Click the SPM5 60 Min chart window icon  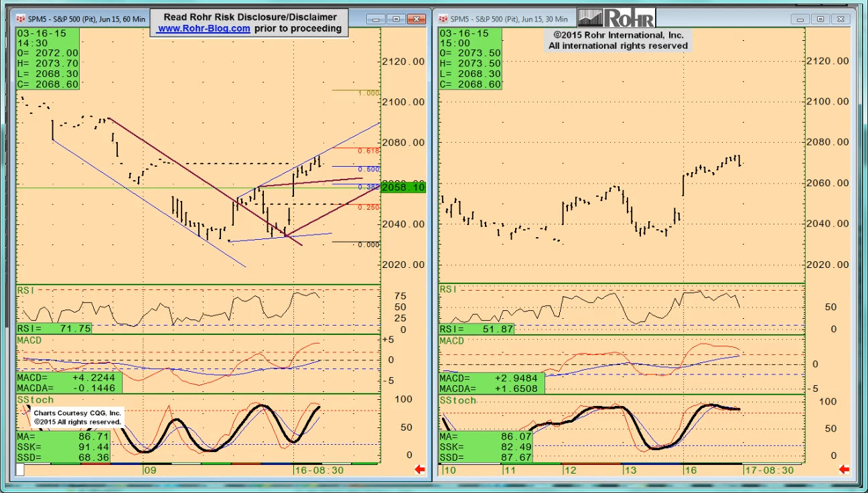[x=21, y=19]
